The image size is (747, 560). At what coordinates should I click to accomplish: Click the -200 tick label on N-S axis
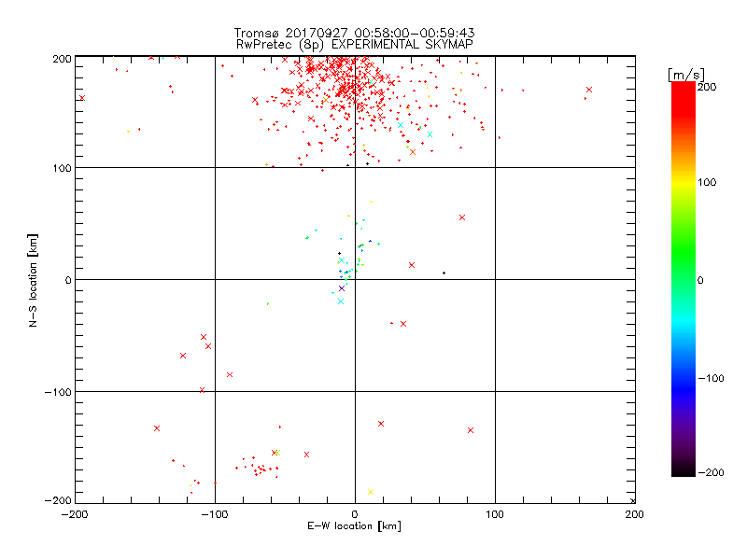coord(58,500)
